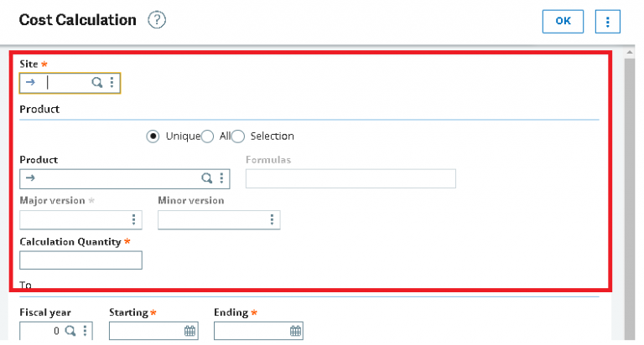644x345 pixels.
Task: Select the All radio option
Action: tap(208, 136)
